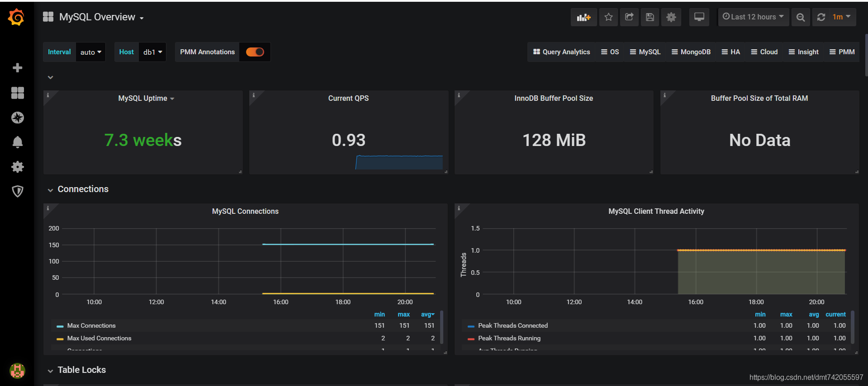Click the Current QPS panel title
Screen dimensions: 868x386
click(348, 98)
